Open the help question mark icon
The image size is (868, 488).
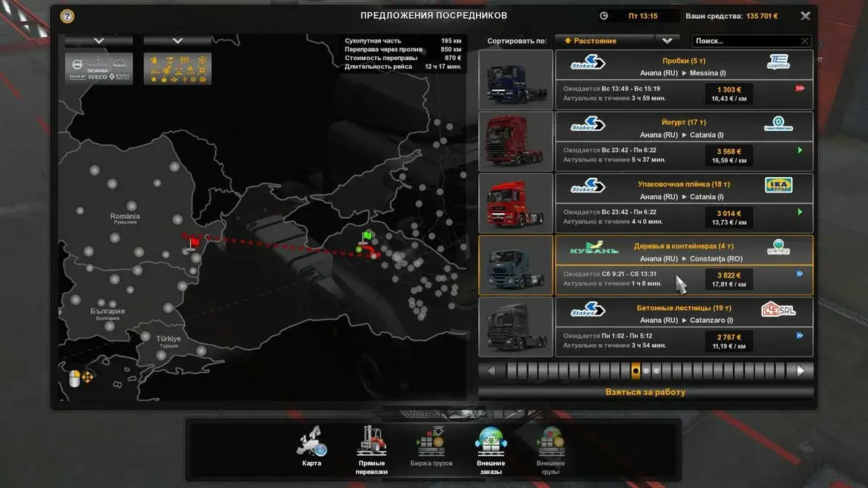coord(67,15)
